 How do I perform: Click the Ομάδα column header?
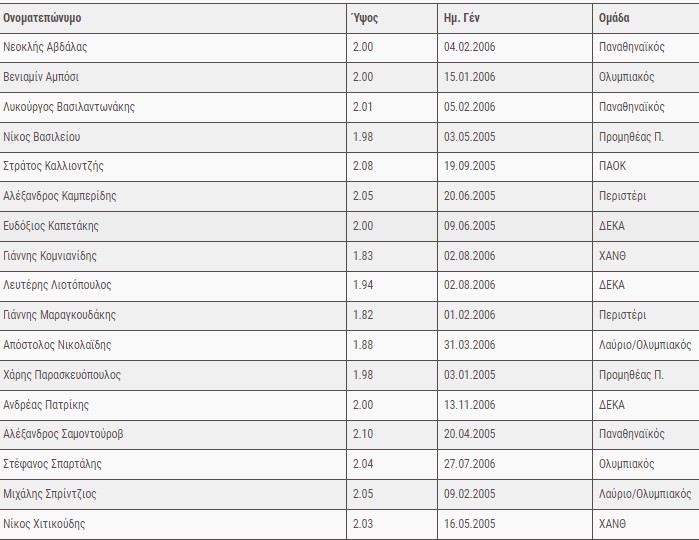coord(614,18)
